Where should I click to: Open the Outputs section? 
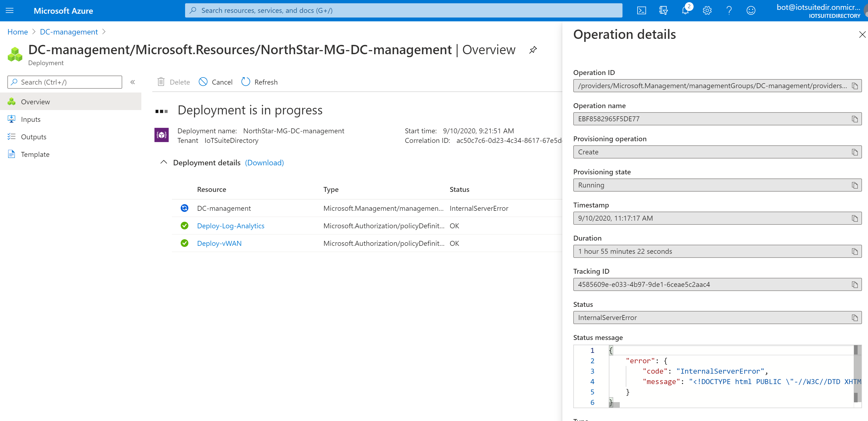pyautogui.click(x=34, y=137)
